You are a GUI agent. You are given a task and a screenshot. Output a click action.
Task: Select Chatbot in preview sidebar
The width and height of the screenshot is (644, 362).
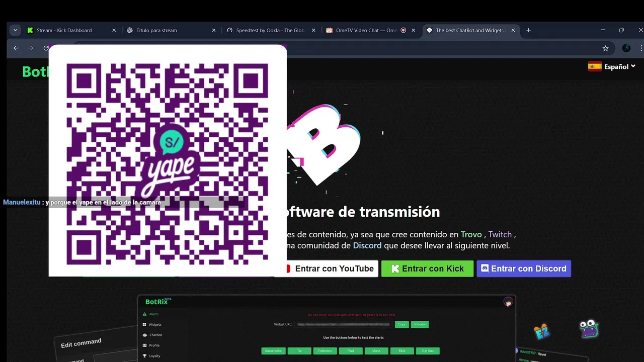point(155,335)
